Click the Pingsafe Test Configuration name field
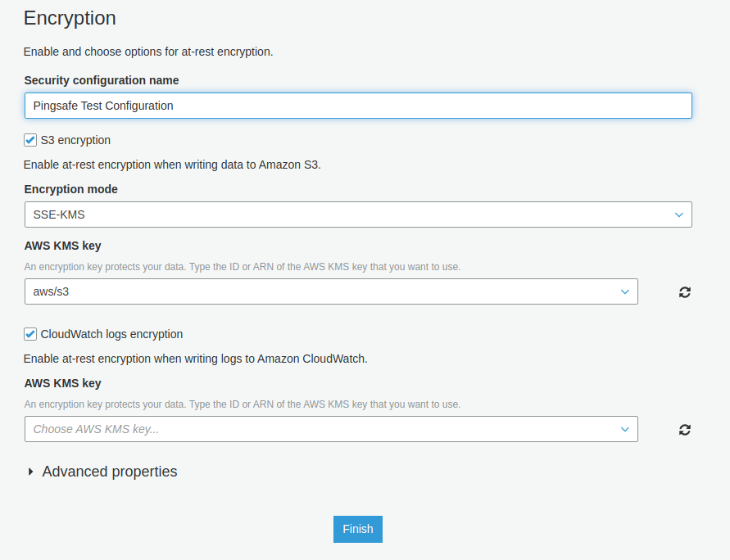Screen dimensions: 730x560 pos(358,106)
